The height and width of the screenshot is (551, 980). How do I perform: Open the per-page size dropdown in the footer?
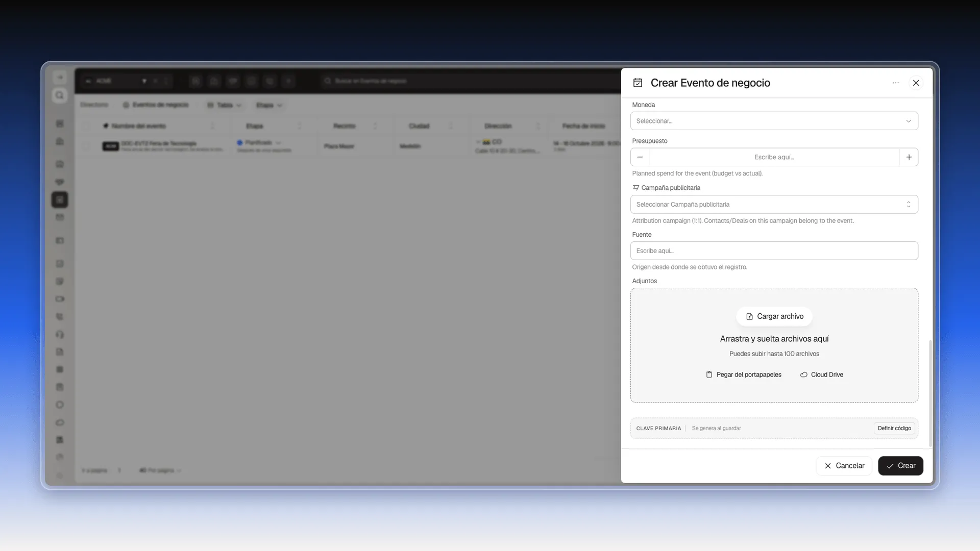160,470
